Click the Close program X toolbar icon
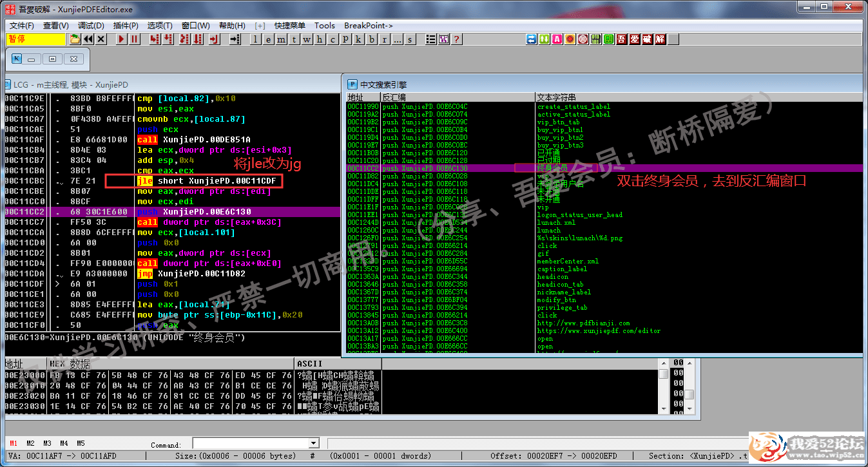The height and width of the screenshot is (467, 868). pos(101,39)
